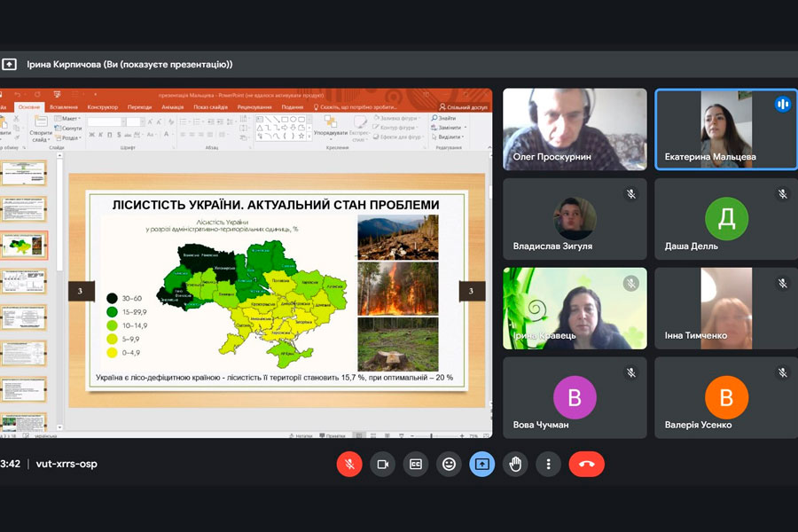Viewport: 798px width, 532px height.
Task: Toggle closed captions CC button
Action: point(415,465)
